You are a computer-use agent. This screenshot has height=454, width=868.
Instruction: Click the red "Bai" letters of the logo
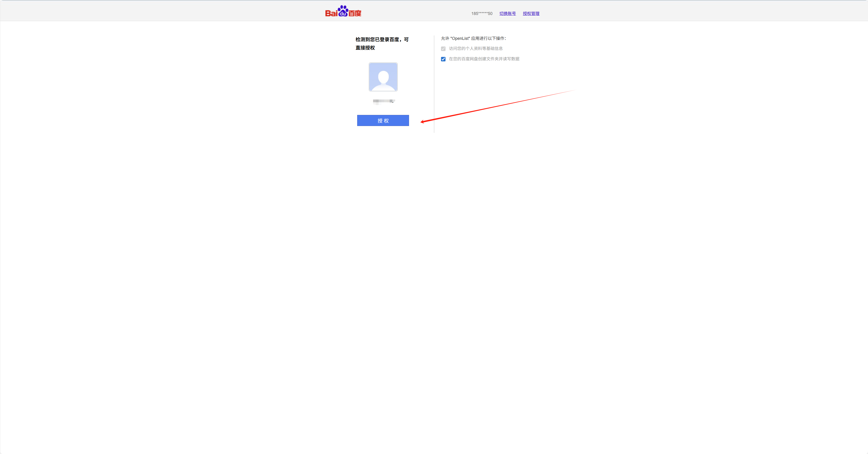pyautogui.click(x=331, y=13)
